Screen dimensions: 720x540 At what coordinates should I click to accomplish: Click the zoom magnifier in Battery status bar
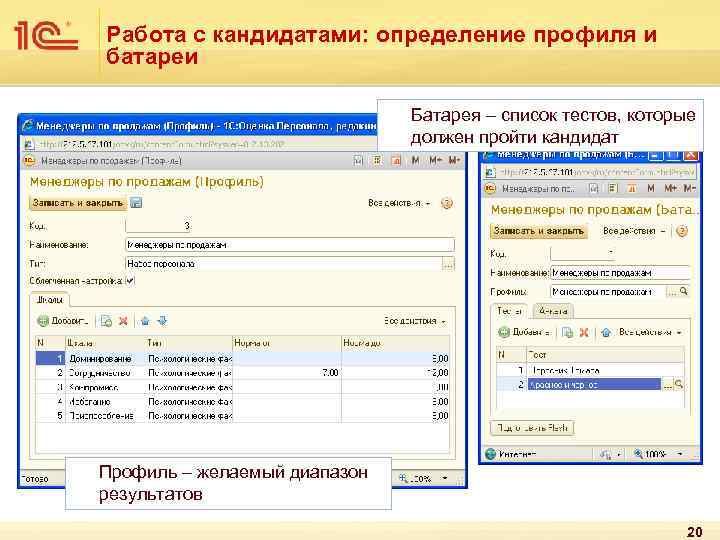click(638, 454)
